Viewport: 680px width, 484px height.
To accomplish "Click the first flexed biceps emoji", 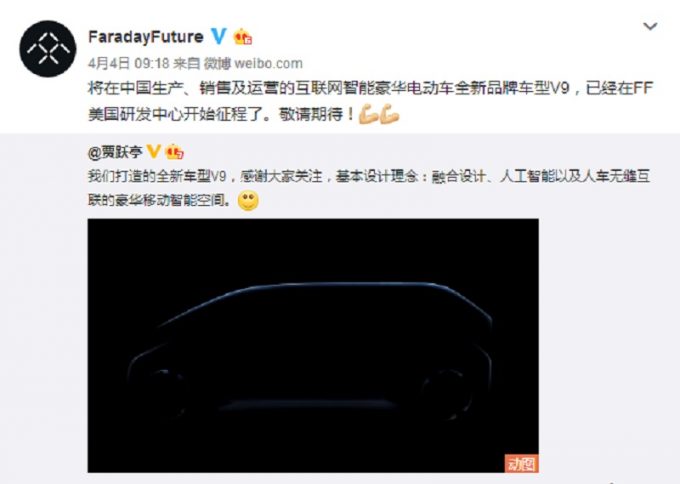I will coord(369,114).
